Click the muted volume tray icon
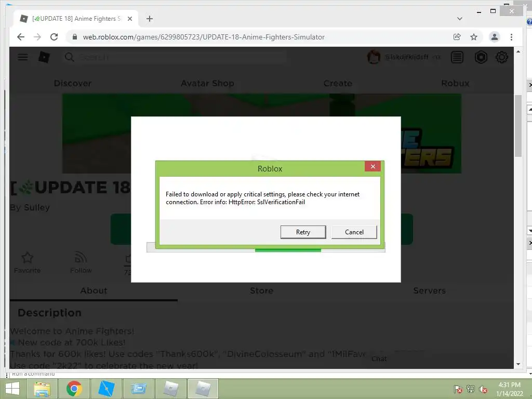The height and width of the screenshot is (399, 532). 483,389
